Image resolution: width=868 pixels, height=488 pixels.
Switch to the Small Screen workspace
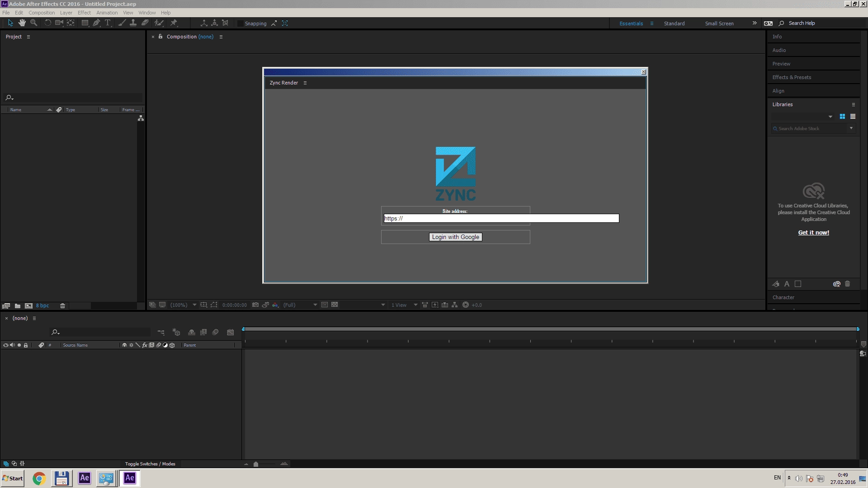click(x=719, y=23)
